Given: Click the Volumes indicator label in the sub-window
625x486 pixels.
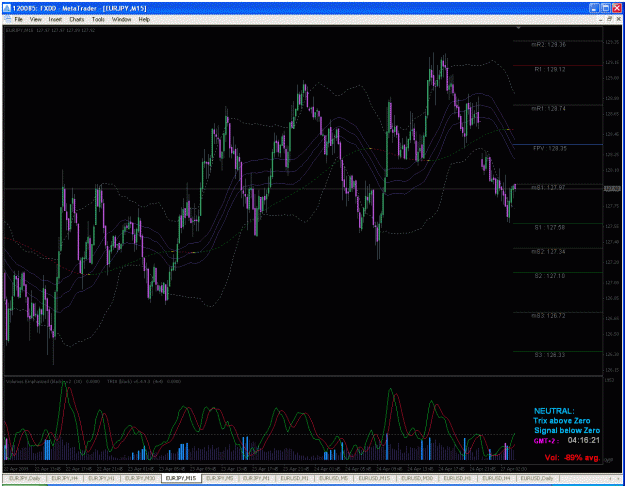Looking at the screenshot, I should tap(53, 382).
